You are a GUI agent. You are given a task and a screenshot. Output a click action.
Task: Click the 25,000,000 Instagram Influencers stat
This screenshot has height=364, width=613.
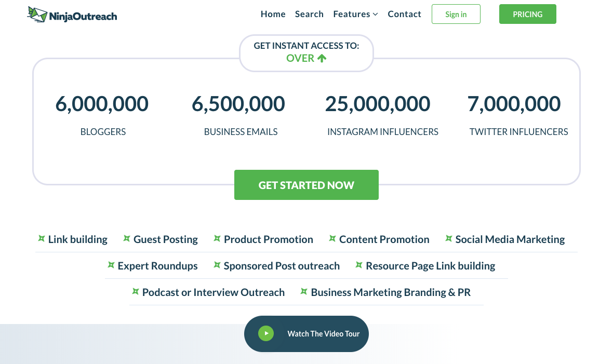(x=377, y=104)
